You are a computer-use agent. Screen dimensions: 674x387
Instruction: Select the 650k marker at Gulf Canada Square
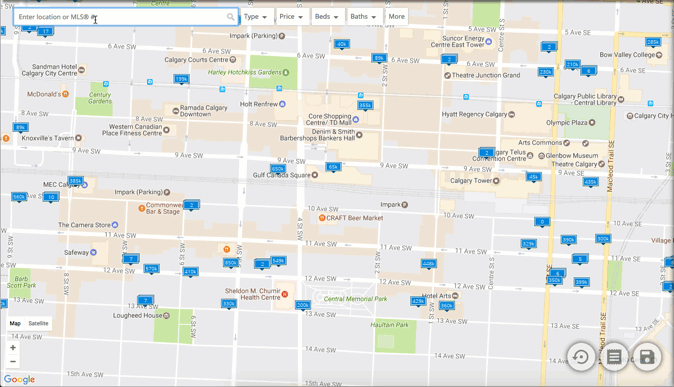278,169
